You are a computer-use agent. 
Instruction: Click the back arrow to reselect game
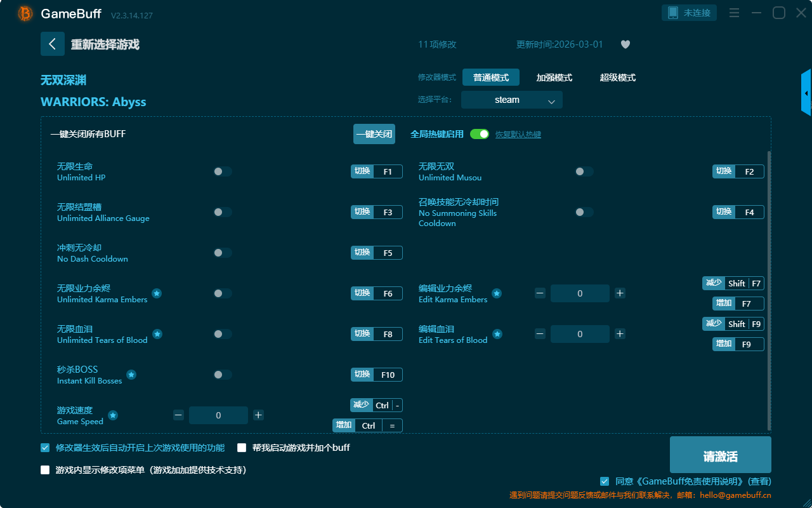(53, 44)
